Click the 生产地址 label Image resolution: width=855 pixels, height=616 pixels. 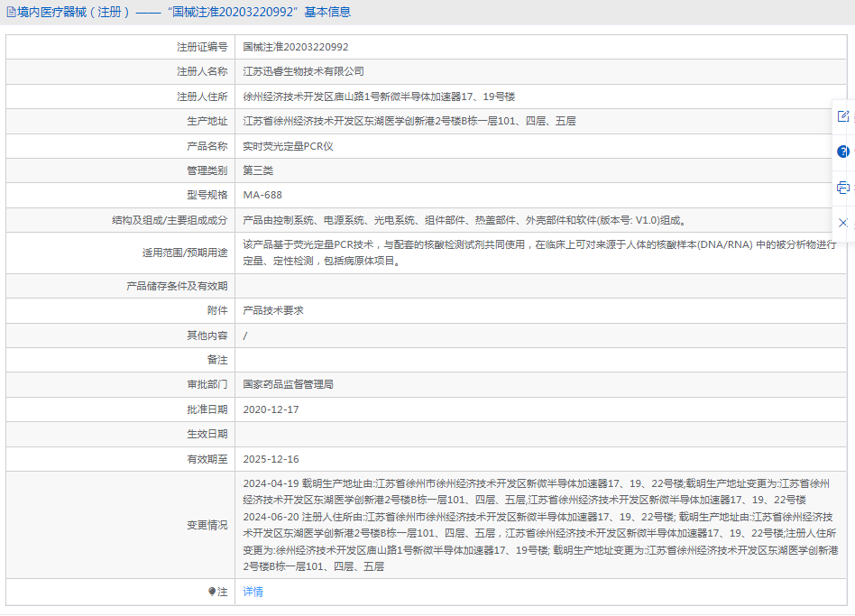(x=207, y=121)
